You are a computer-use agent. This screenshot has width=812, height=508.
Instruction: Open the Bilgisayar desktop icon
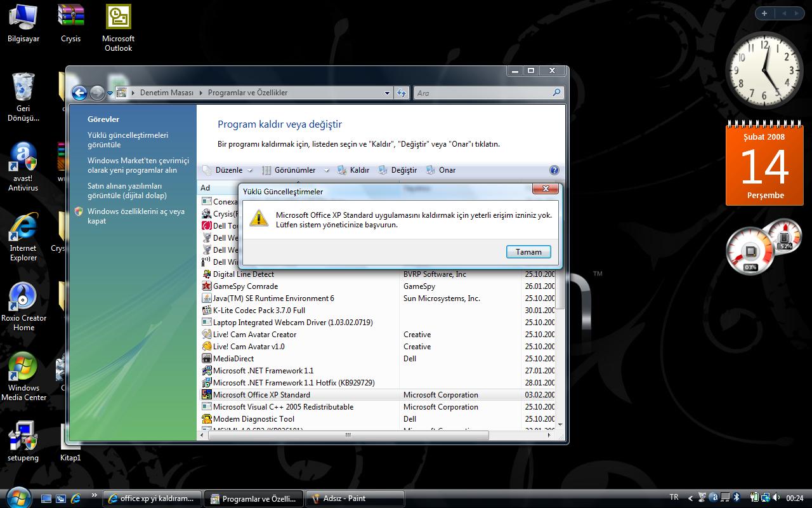(23, 23)
